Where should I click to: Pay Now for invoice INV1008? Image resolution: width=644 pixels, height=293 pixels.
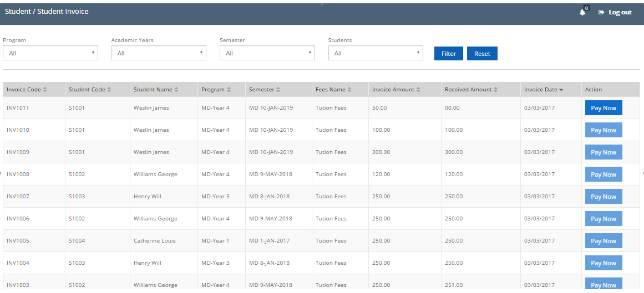pyautogui.click(x=604, y=174)
